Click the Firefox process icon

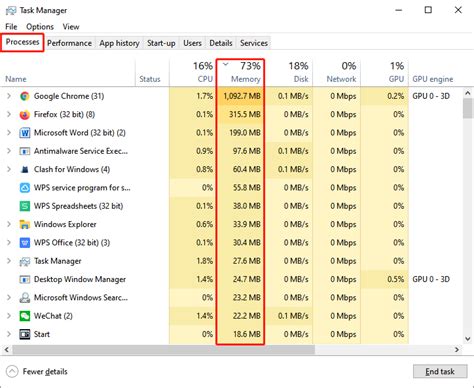pos(24,115)
